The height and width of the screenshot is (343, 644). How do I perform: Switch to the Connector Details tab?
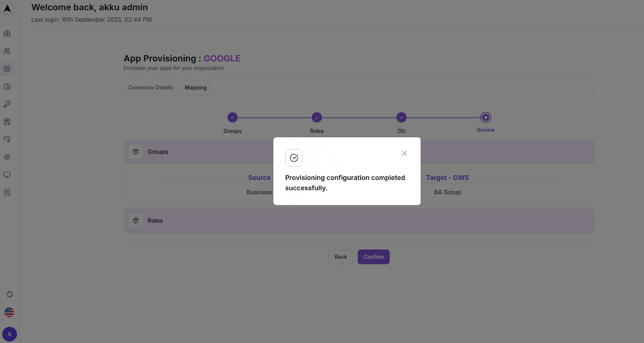151,88
